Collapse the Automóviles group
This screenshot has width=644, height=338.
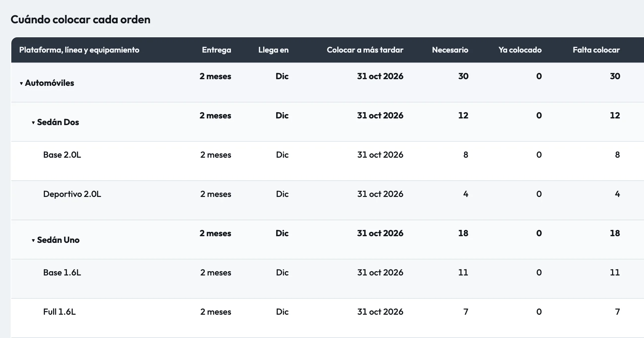(x=21, y=83)
